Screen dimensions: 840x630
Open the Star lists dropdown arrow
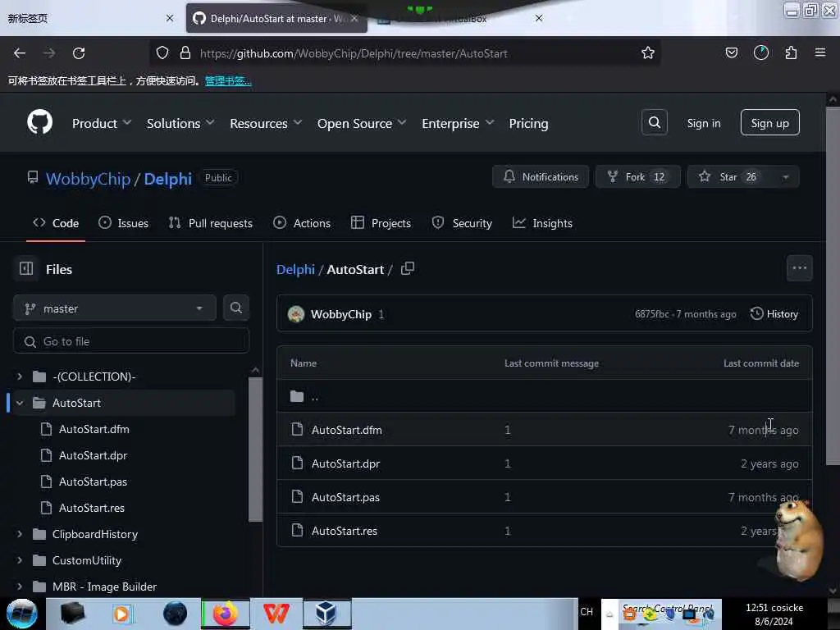pos(785,177)
